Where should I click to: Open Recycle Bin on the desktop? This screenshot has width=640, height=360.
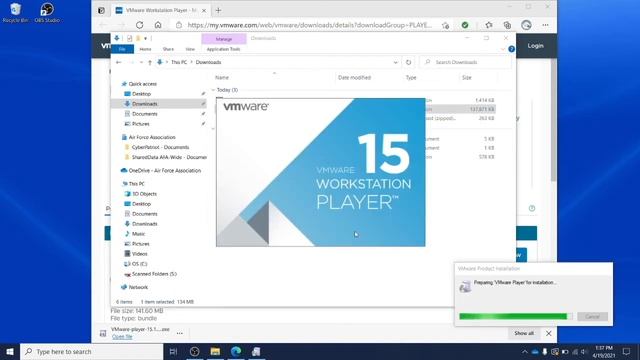click(15, 12)
